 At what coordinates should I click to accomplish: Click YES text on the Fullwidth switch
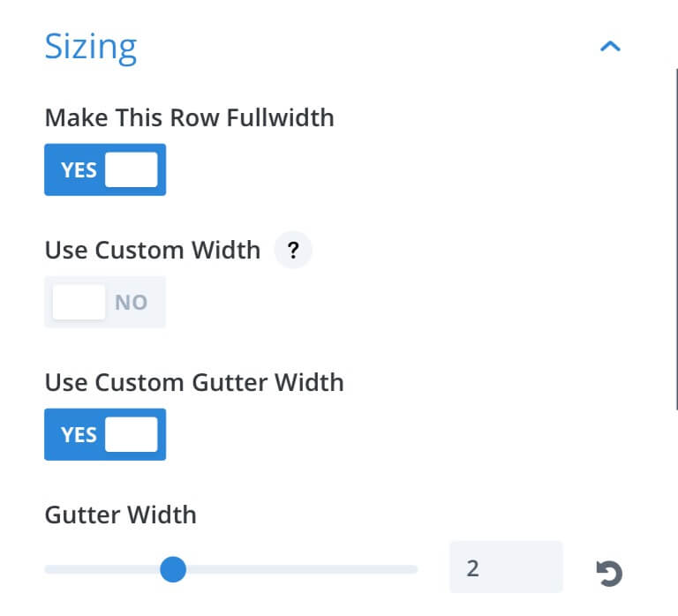tap(79, 170)
